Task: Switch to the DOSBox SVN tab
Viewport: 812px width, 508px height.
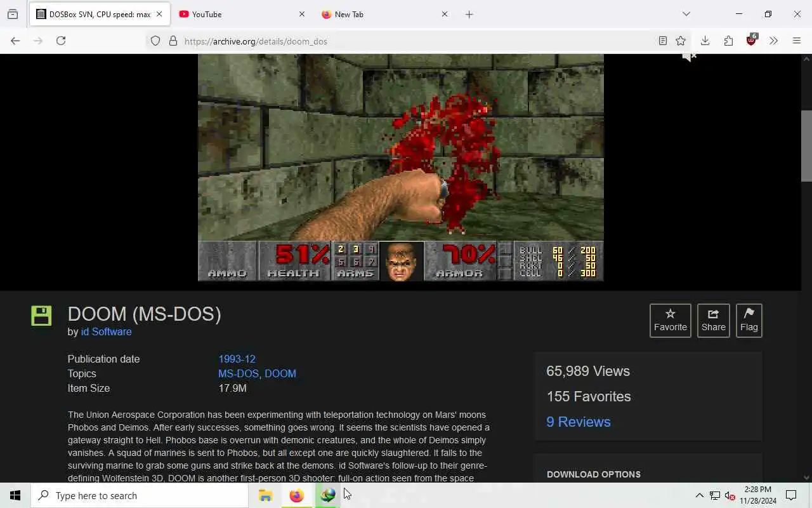Action: pos(99,14)
